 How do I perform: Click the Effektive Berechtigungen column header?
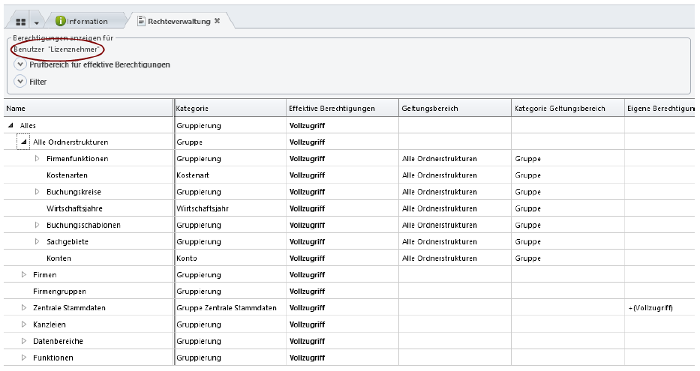click(x=342, y=108)
